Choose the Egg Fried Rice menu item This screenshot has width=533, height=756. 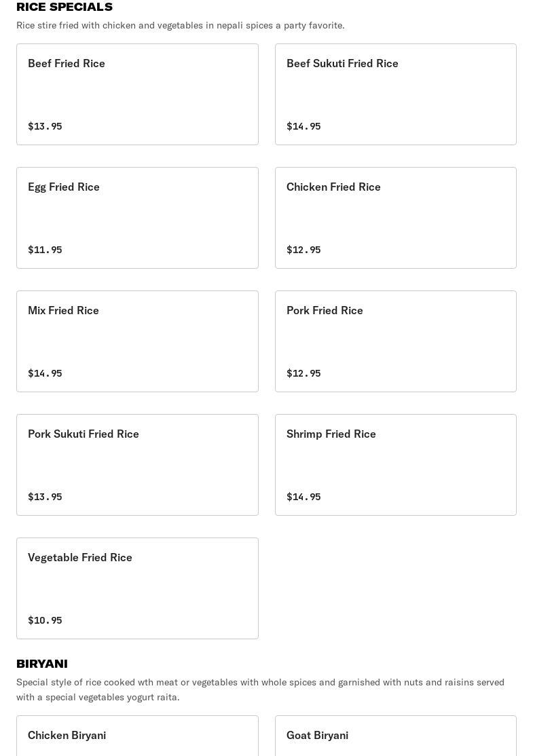click(137, 218)
